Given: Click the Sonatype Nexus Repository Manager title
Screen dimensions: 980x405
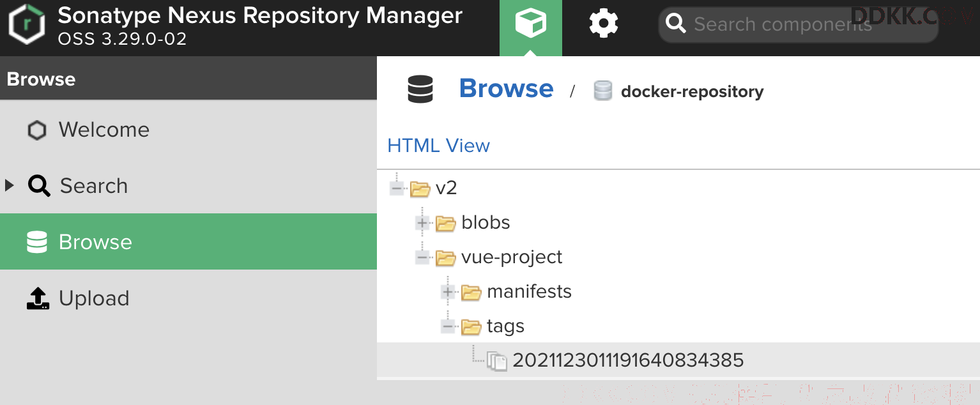Looking at the screenshot, I should click(x=259, y=15).
